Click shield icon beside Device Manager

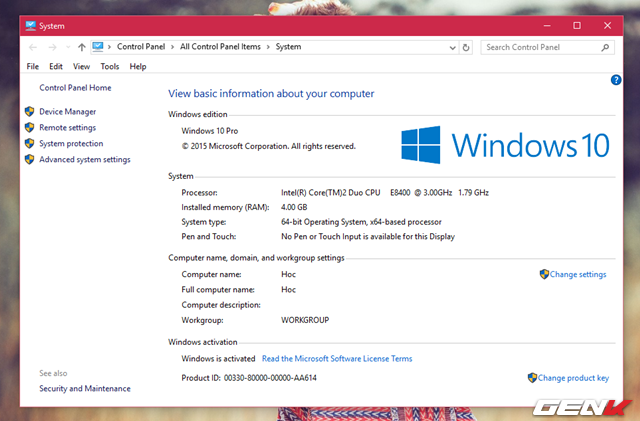tap(29, 111)
